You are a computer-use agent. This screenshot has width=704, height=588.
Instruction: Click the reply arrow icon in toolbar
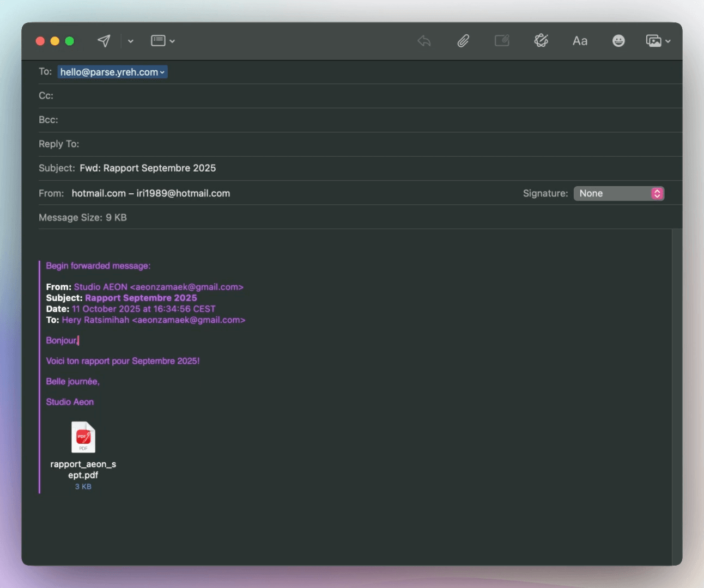(424, 41)
